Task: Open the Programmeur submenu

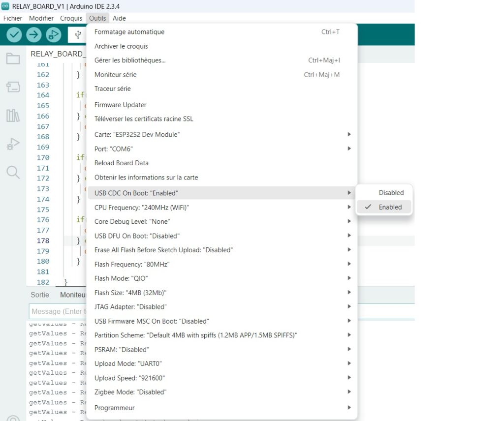Action: 221,408
